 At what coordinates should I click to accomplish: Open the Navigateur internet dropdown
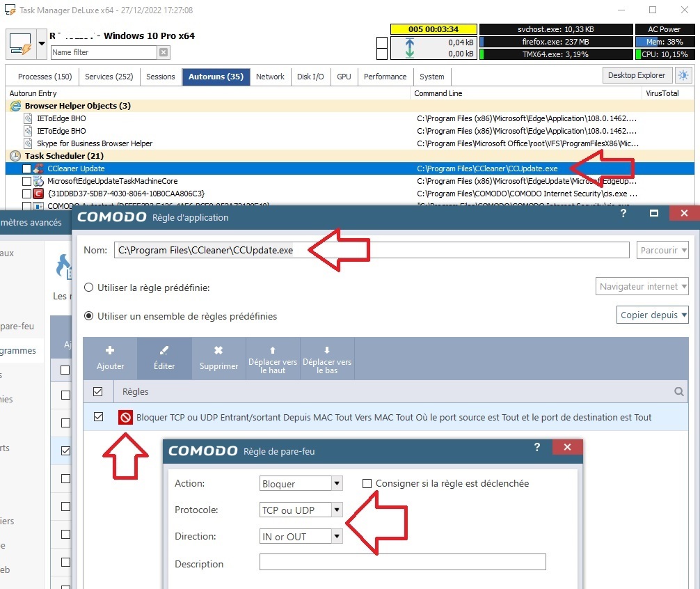tap(642, 286)
